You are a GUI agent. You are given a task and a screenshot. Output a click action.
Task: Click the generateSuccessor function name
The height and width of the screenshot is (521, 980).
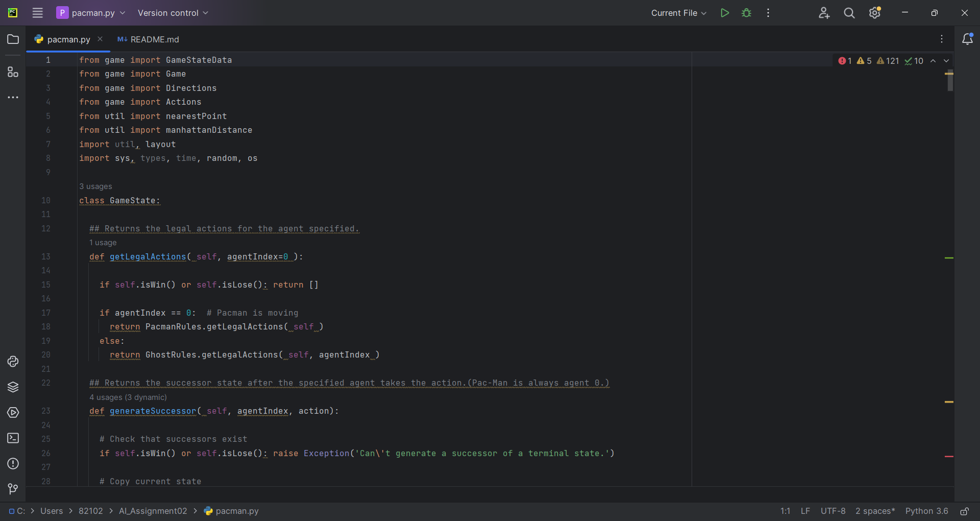(153, 411)
